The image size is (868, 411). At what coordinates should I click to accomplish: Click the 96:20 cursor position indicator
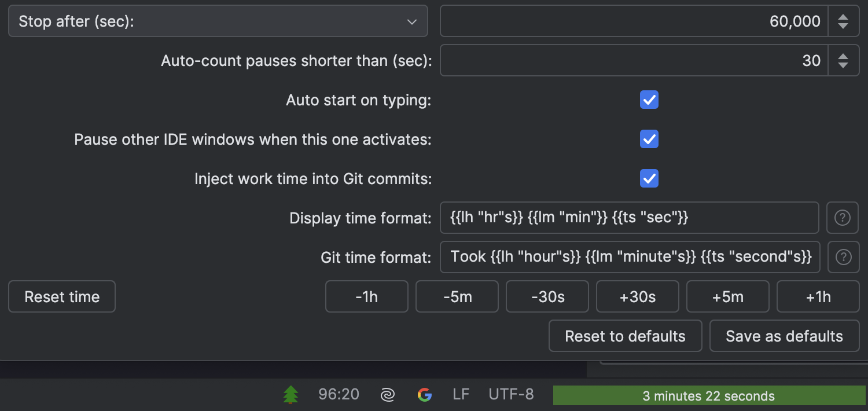339,395
